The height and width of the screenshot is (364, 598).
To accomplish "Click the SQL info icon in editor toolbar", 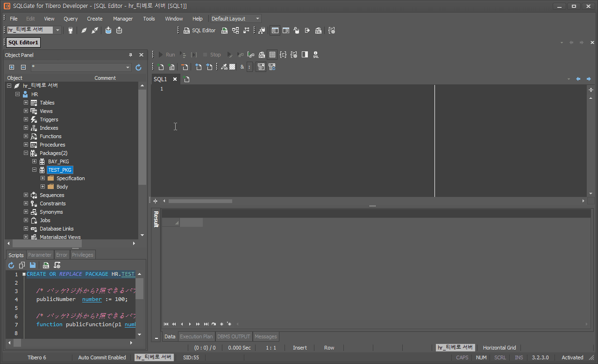I will (x=316, y=55).
